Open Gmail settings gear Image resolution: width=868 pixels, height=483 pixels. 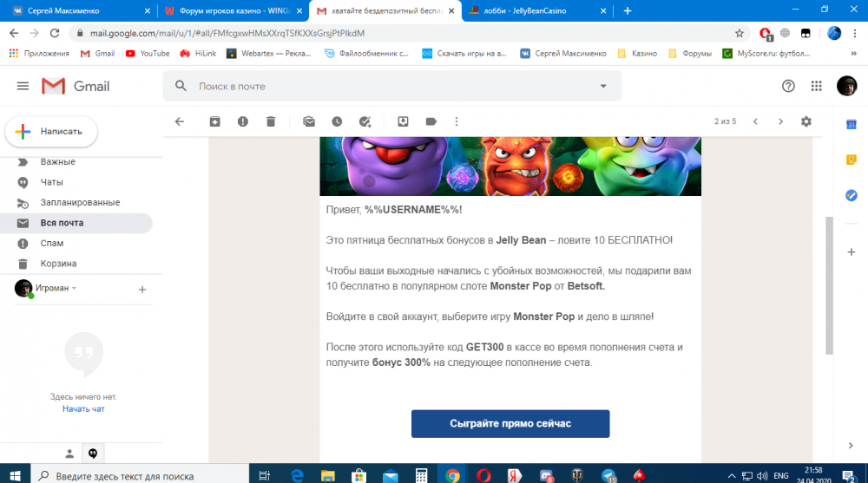pyautogui.click(x=806, y=121)
